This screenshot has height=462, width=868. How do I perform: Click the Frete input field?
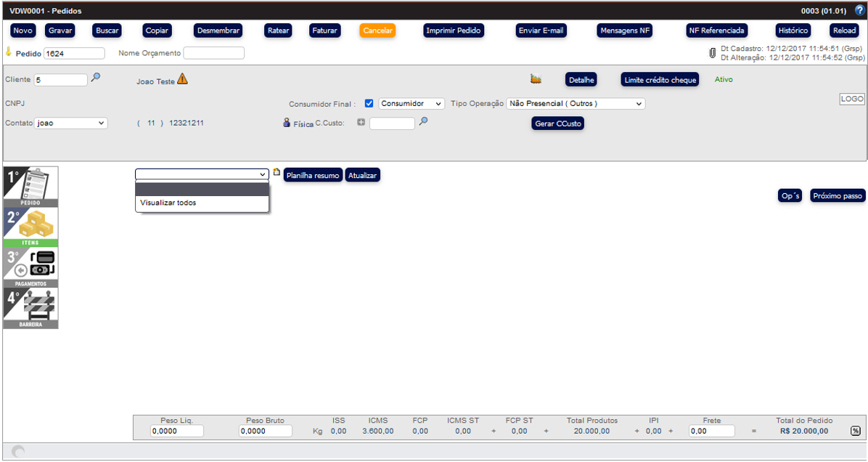pyautogui.click(x=711, y=431)
